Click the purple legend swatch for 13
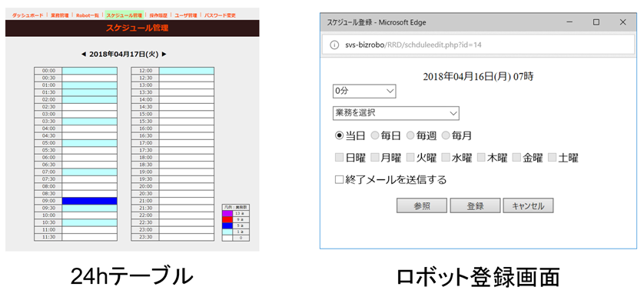This screenshot has width=644, height=297. (227, 213)
